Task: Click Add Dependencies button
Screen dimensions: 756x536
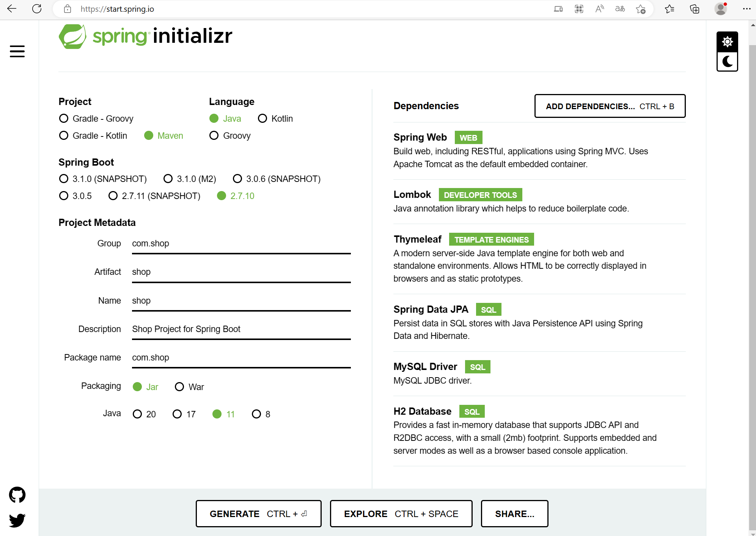Action: pos(610,106)
